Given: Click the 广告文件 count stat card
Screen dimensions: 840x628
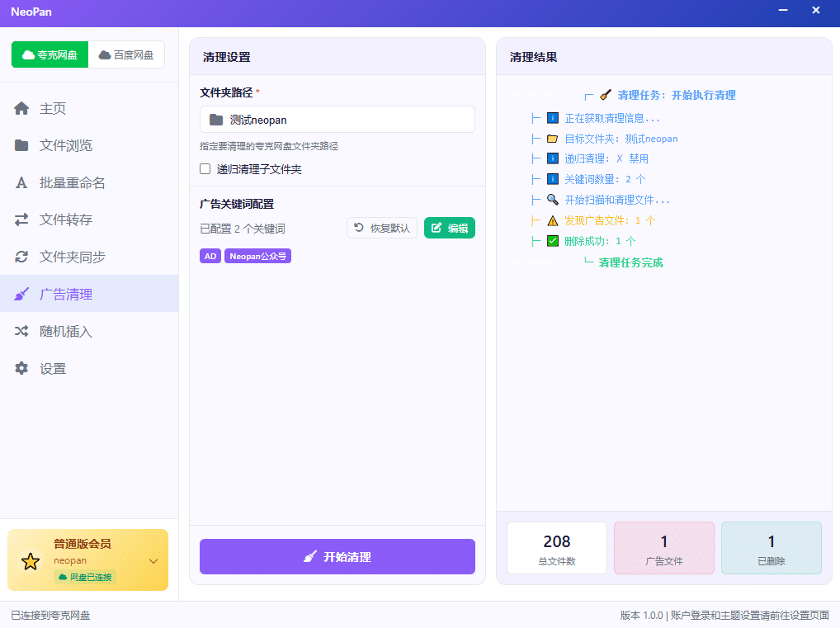Looking at the screenshot, I should tap(663, 548).
